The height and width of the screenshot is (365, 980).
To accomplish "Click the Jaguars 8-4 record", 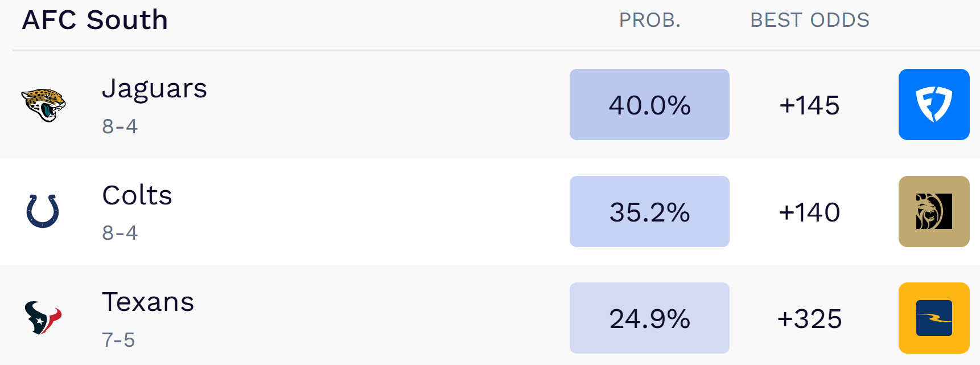I will [x=120, y=126].
